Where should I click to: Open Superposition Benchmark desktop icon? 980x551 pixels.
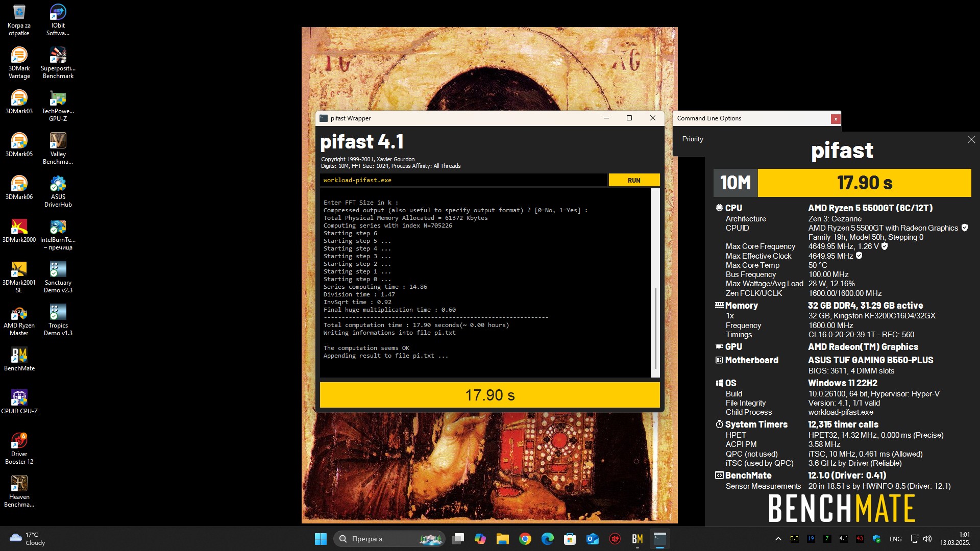[x=58, y=63]
